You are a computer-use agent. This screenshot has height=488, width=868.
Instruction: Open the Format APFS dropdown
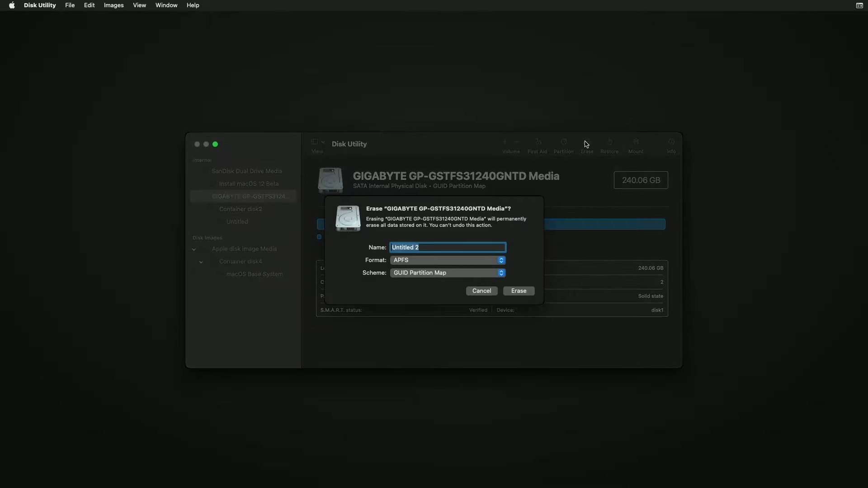(448, 260)
